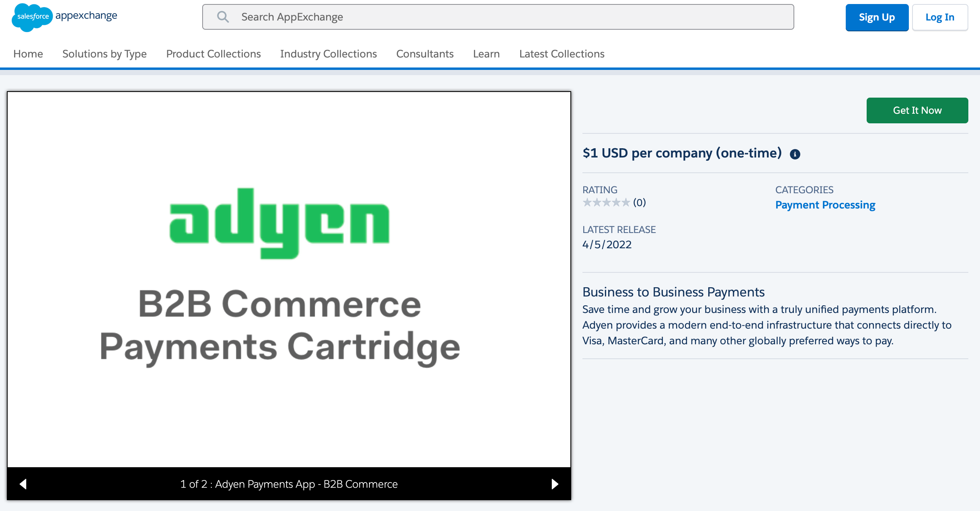
Task: Expand Product Collections menu
Action: click(213, 54)
